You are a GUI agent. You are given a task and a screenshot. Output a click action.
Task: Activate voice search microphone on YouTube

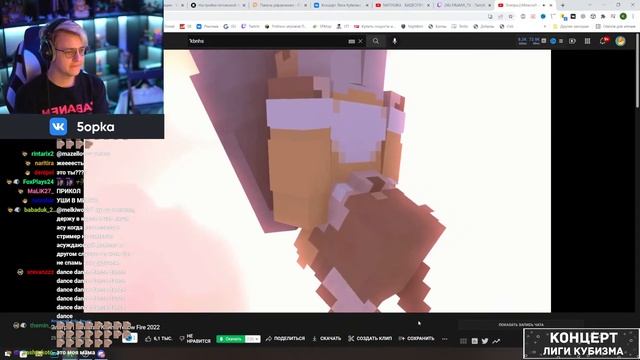(394, 41)
